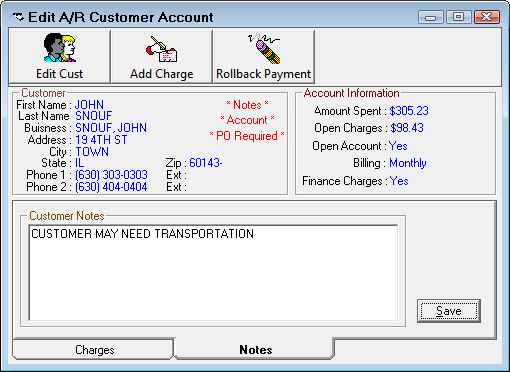
Task: Click the Customer Notes group heading
Action: pyautogui.click(x=67, y=216)
